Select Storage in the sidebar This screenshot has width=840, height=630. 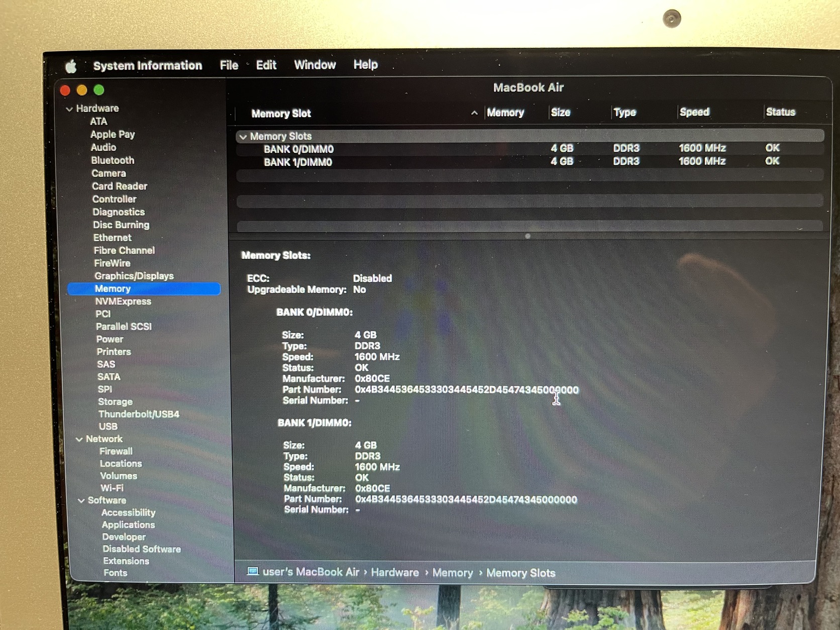point(115,402)
